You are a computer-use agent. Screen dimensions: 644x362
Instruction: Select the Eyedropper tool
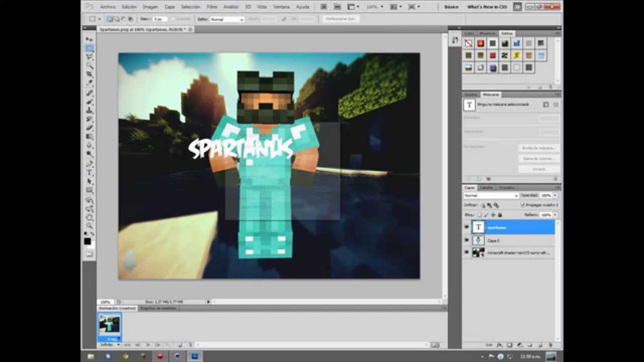[90, 83]
